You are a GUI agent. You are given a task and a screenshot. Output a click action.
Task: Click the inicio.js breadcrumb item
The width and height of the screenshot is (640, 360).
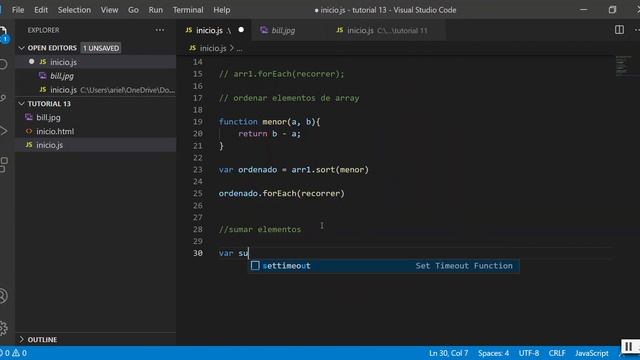[213, 49]
